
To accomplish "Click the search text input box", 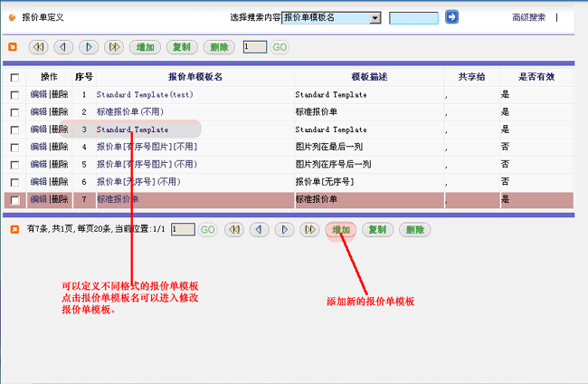I will point(413,17).
